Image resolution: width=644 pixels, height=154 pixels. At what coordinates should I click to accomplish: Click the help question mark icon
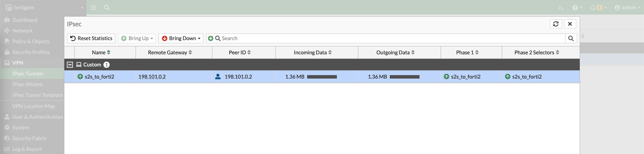click(575, 8)
